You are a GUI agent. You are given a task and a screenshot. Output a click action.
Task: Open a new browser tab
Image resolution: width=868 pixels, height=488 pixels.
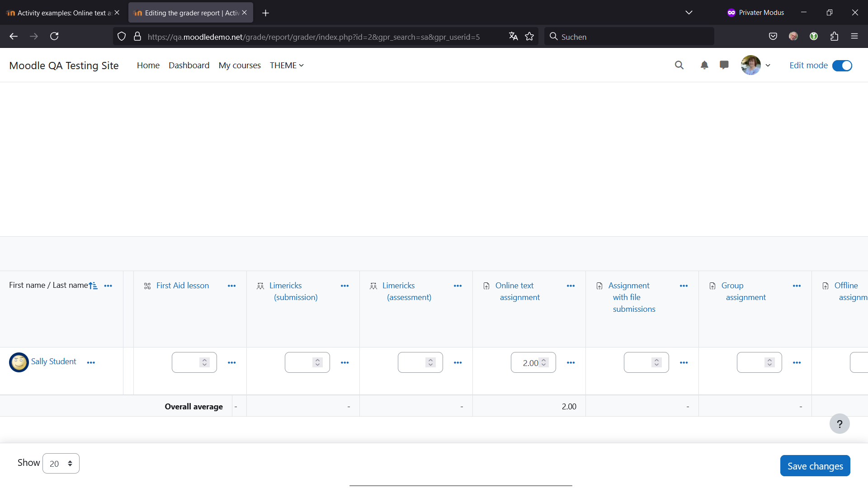pyautogui.click(x=266, y=13)
